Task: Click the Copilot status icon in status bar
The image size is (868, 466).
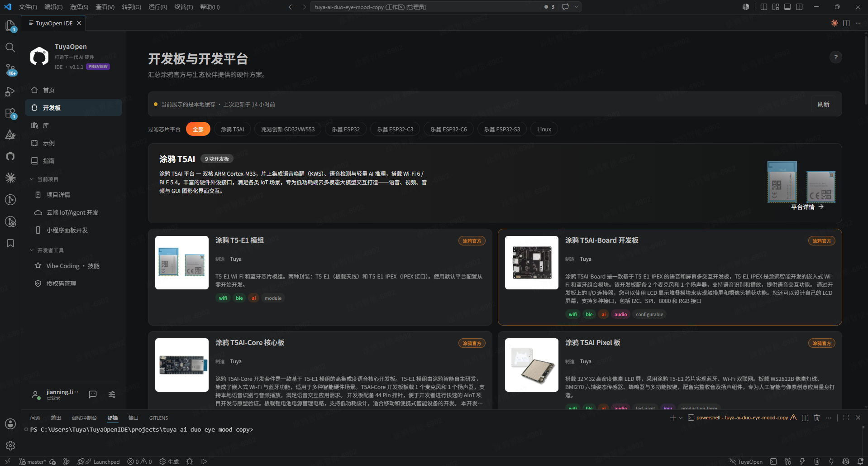Action: tap(846, 461)
